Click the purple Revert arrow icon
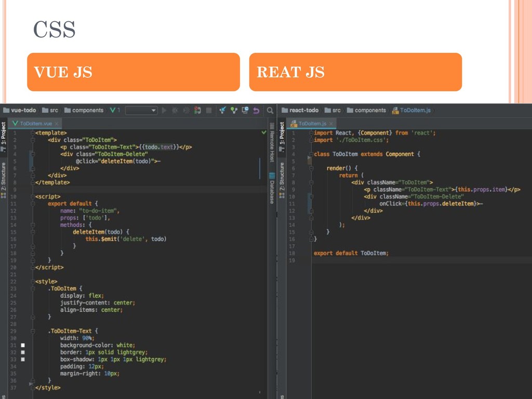Image resolution: width=532 pixels, height=399 pixels. pos(256,110)
